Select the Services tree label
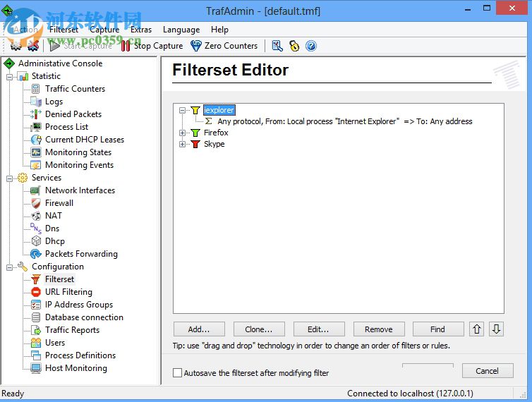This screenshot has height=402, width=532. (47, 178)
